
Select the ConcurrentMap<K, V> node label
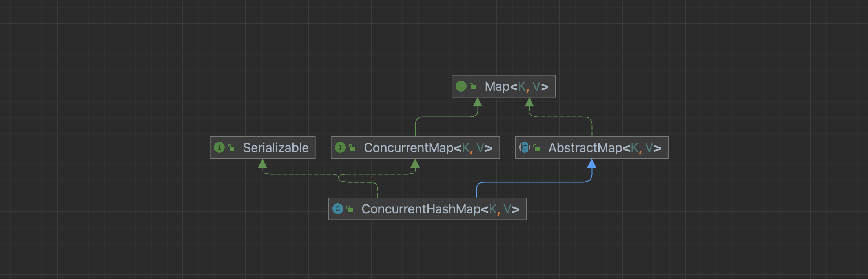428,148
